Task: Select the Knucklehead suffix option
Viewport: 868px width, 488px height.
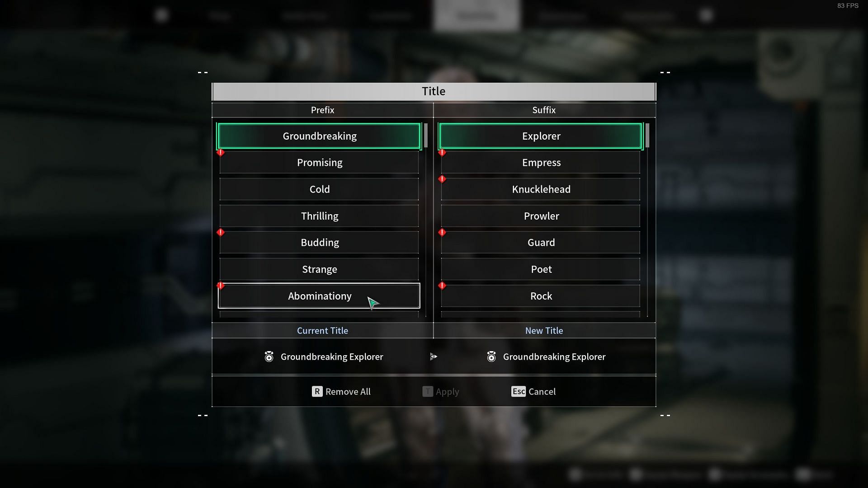Action: pyautogui.click(x=541, y=189)
